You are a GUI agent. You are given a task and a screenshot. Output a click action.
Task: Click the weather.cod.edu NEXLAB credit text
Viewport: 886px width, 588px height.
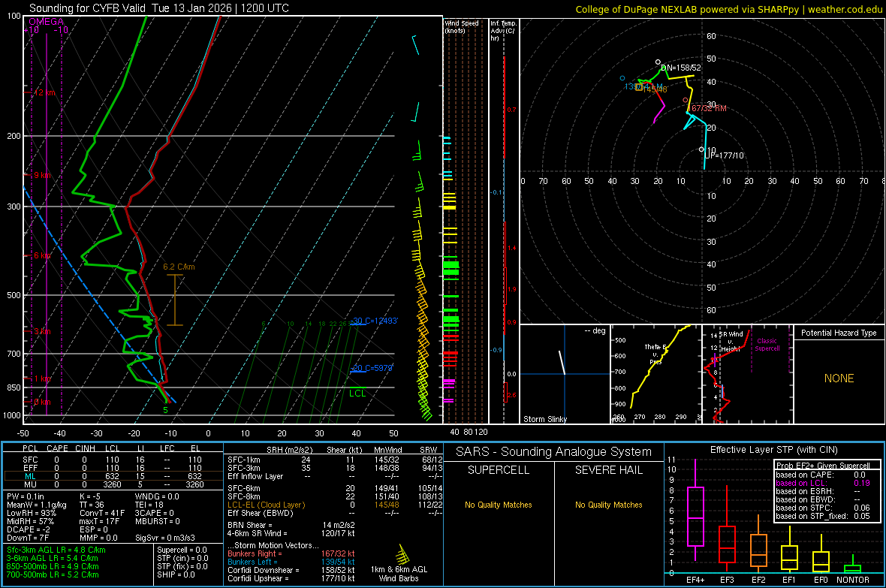click(x=729, y=9)
